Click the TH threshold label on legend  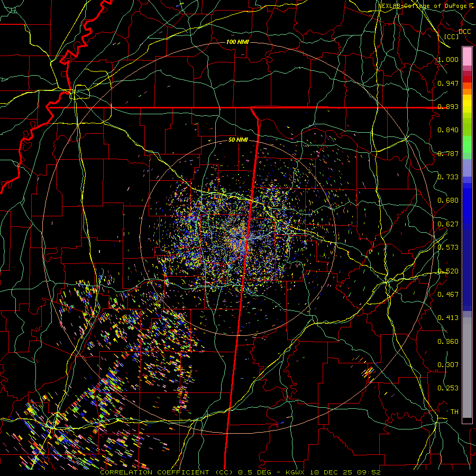[454, 412]
